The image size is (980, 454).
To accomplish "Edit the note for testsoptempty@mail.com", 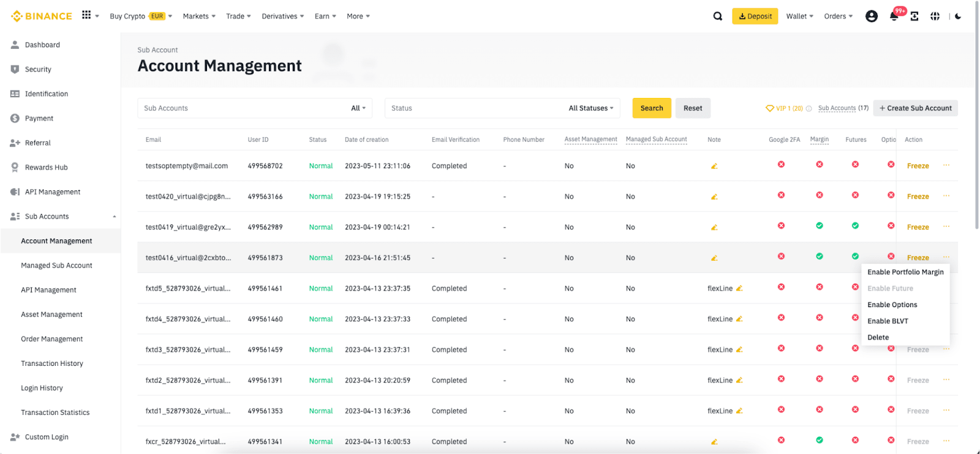I will point(714,166).
